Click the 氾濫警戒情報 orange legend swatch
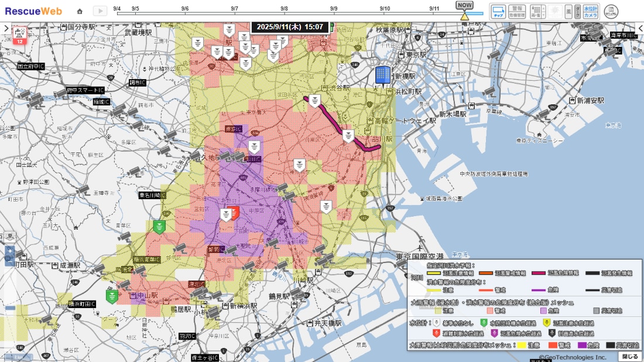 (x=486, y=273)
